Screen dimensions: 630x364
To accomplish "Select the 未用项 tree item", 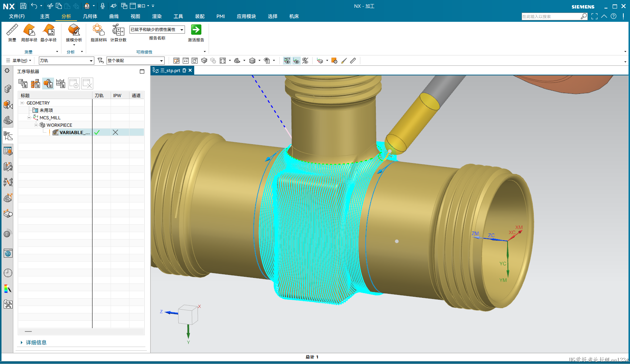I will tap(46, 110).
